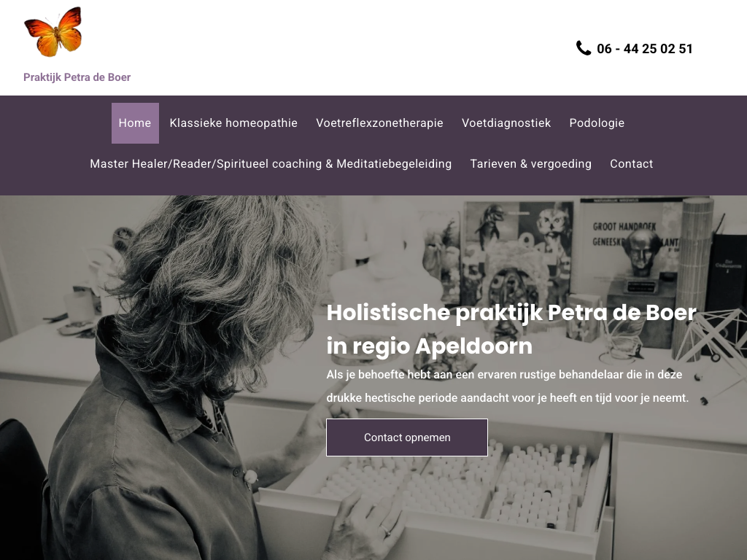747x560 pixels.
Task: Navigate to the Podologie page
Action: point(597,122)
